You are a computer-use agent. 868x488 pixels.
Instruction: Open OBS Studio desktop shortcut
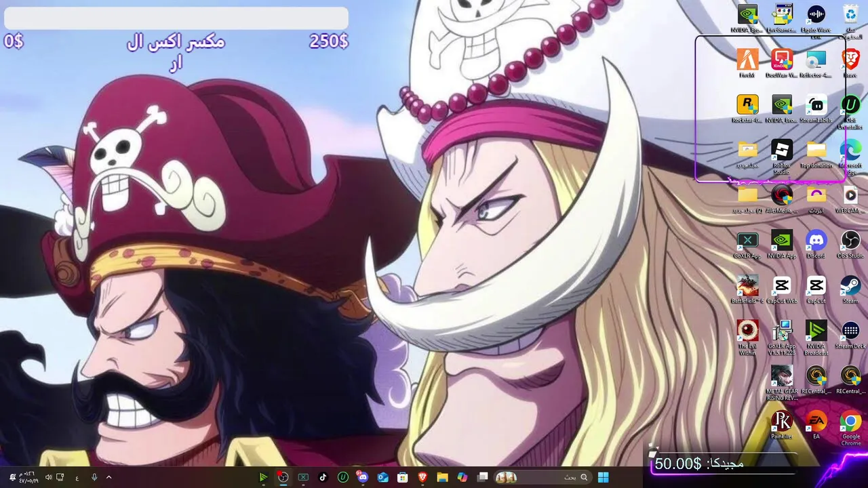850,244
